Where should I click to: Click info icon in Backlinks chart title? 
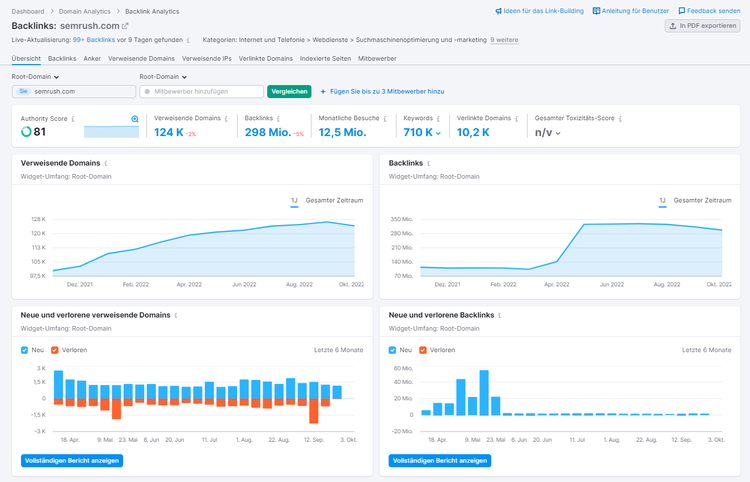(428, 164)
